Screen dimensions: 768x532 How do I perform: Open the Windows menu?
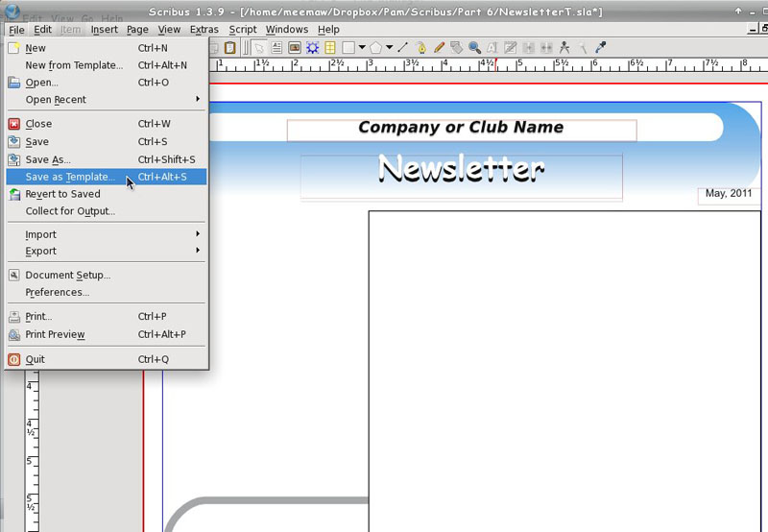(x=287, y=30)
